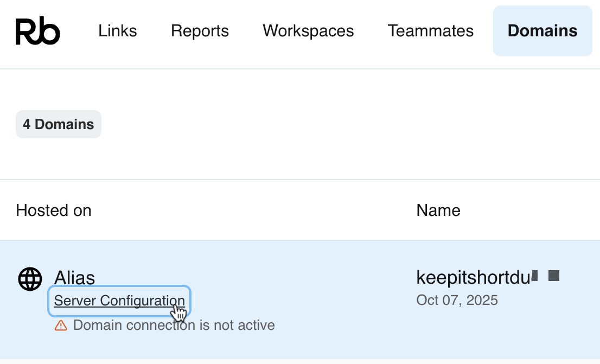Viewport: 600px width, 364px height.
Task: Click the Server Configuration link's cursor area
Action: [179, 310]
